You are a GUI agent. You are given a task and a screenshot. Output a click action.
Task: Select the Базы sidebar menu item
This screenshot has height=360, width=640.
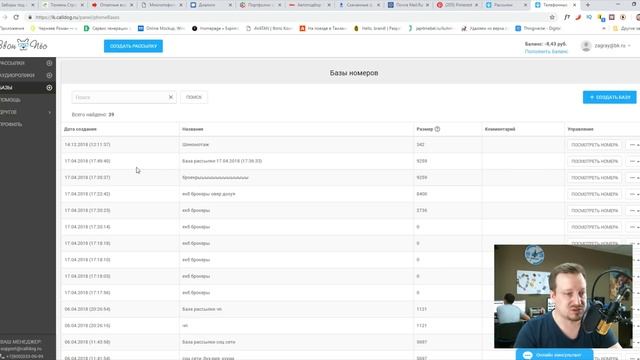click(6, 88)
